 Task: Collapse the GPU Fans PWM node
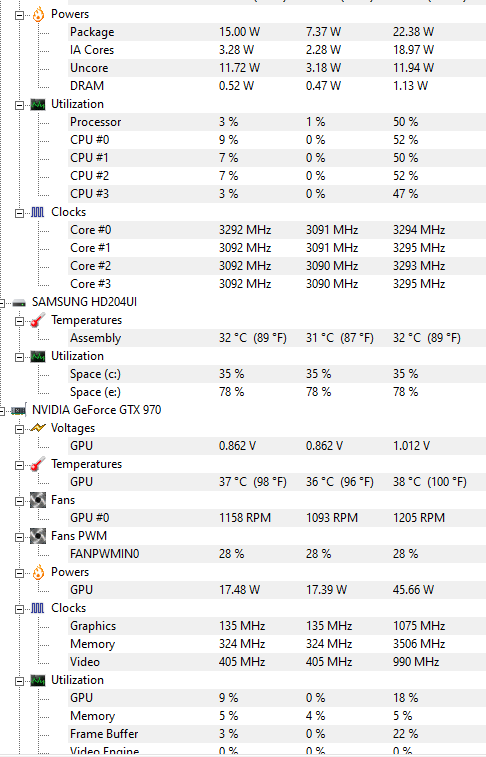coord(19,537)
